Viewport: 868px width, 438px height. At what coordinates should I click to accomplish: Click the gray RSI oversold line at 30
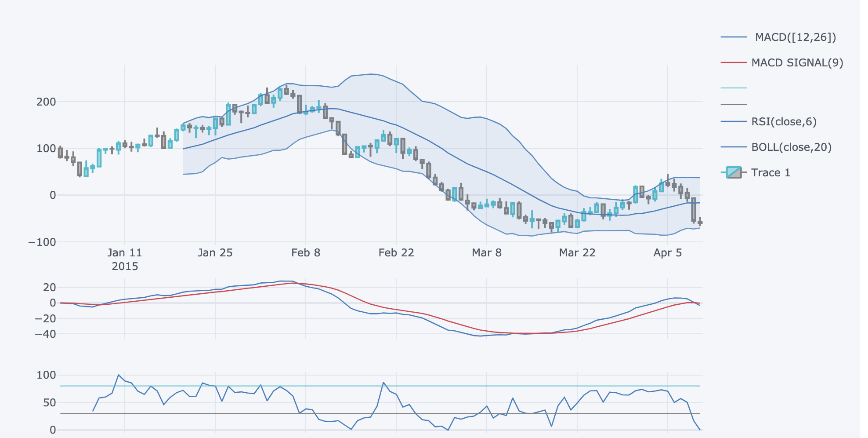click(380, 413)
